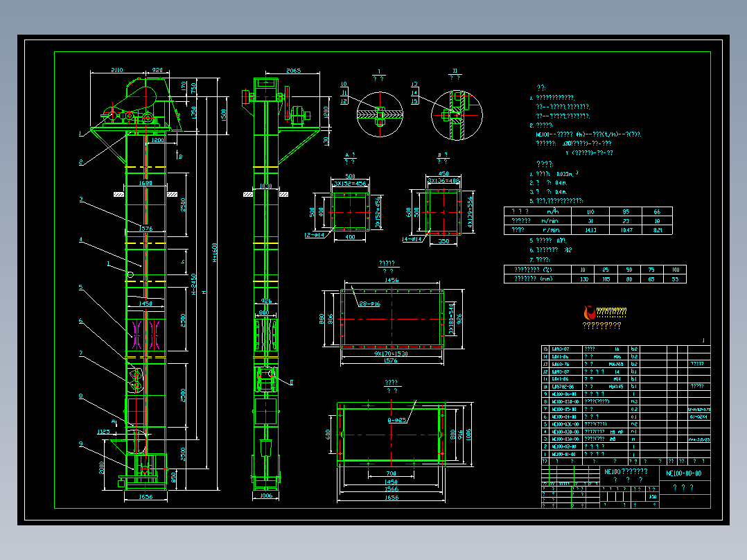Image resolution: width=747 pixels, height=560 pixels.
Task: Click the 28-φ16 hole callout
Action: click(x=370, y=304)
